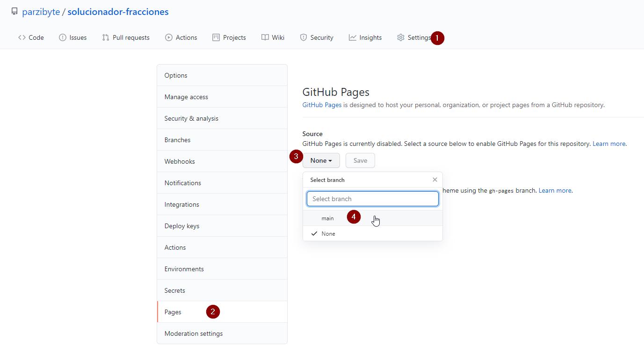
Task: Click Learn more link under Source
Action: [609, 144]
